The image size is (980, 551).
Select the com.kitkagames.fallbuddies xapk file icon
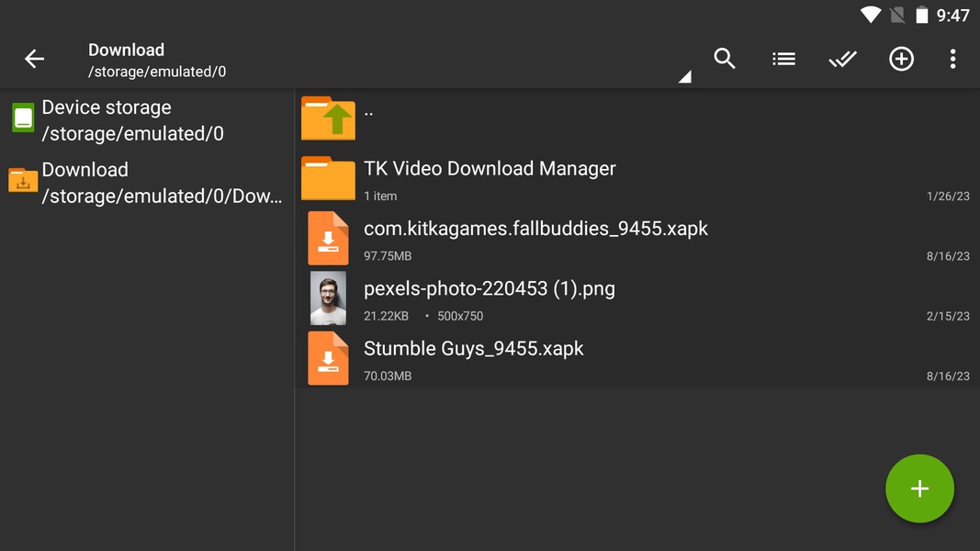tap(328, 239)
